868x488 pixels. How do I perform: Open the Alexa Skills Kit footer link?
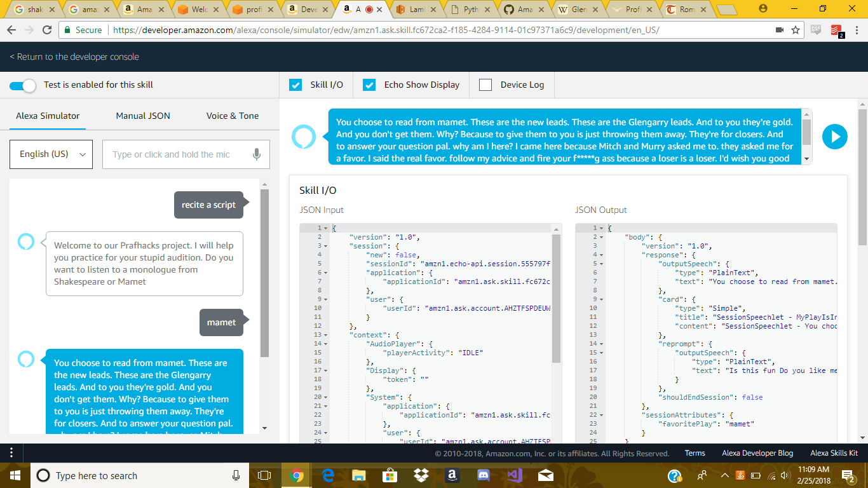tap(834, 453)
